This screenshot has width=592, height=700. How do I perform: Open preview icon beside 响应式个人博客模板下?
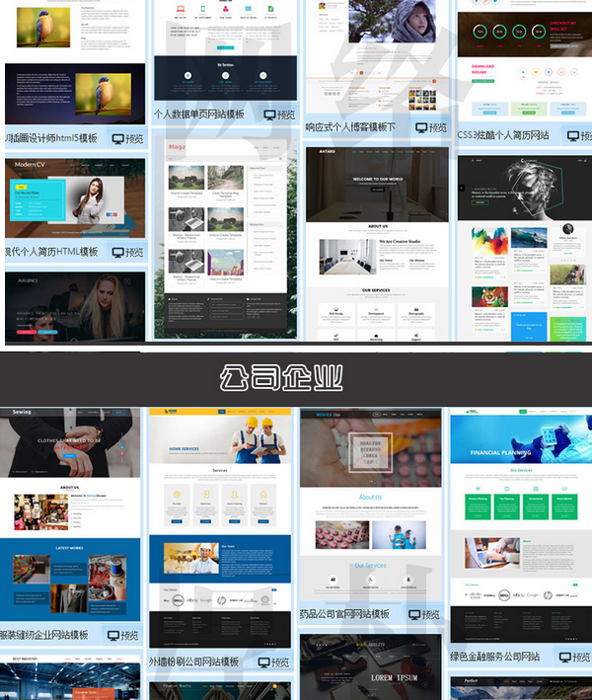coord(422,127)
